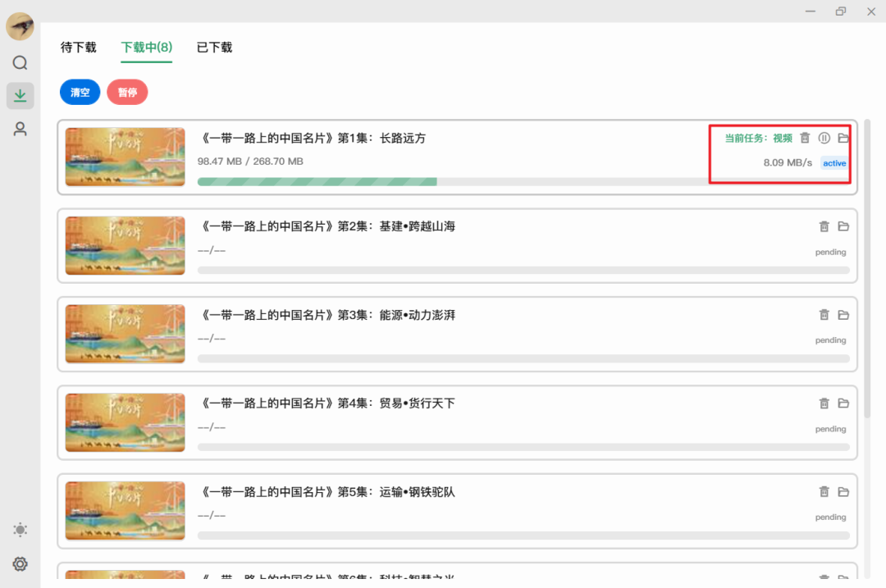Select the 下载中(8) tab
886x588 pixels.
pyautogui.click(x=147, y=48)
